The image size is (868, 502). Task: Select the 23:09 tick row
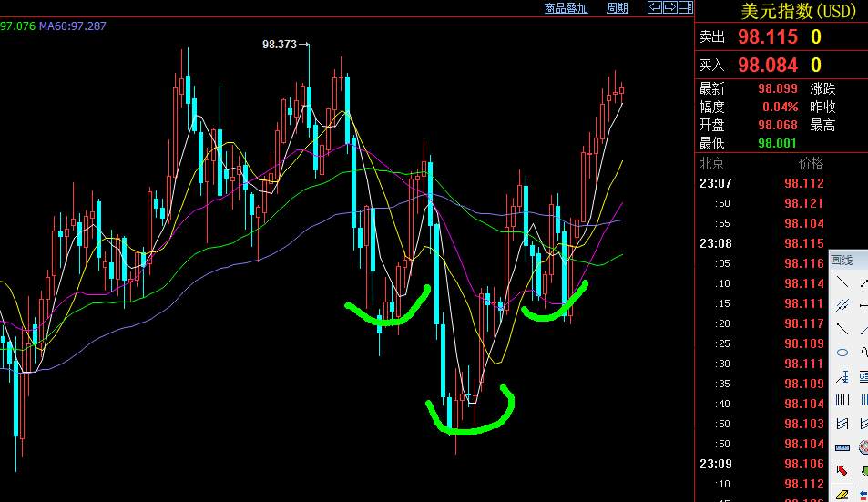(761, 464)
